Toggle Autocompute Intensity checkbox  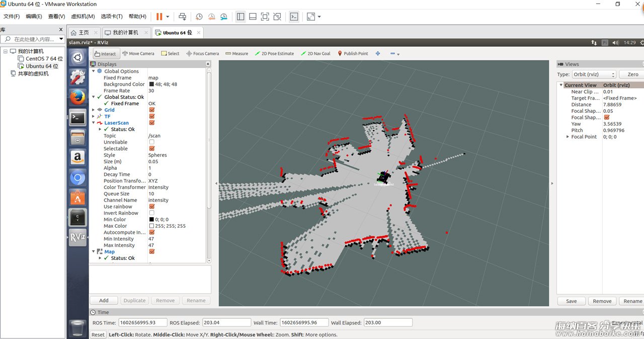[152, 232]
